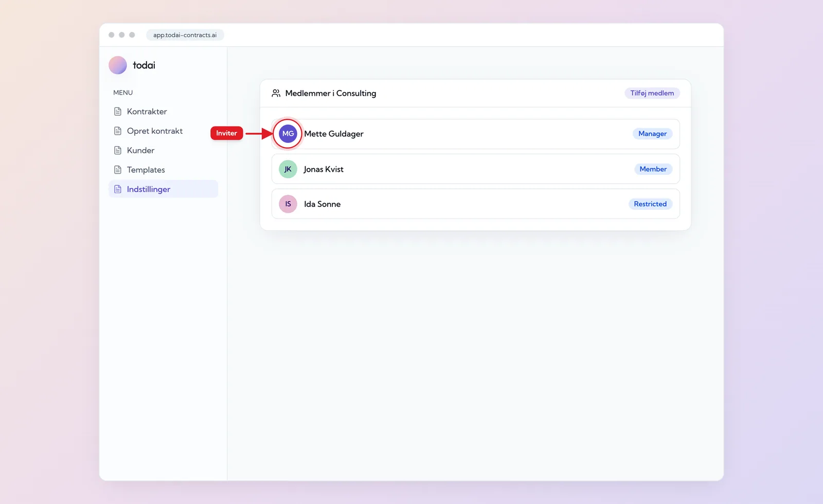Click the Kunder document icon
The height and width of the screenshot is (504, 823).
(x=118, y=151)
